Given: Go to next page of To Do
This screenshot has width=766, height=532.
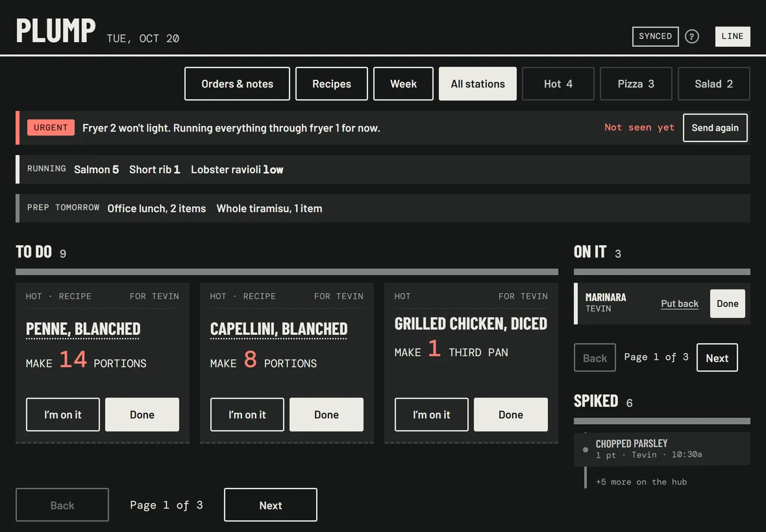Looking at the screenshot, I should (x=271, y=505).
